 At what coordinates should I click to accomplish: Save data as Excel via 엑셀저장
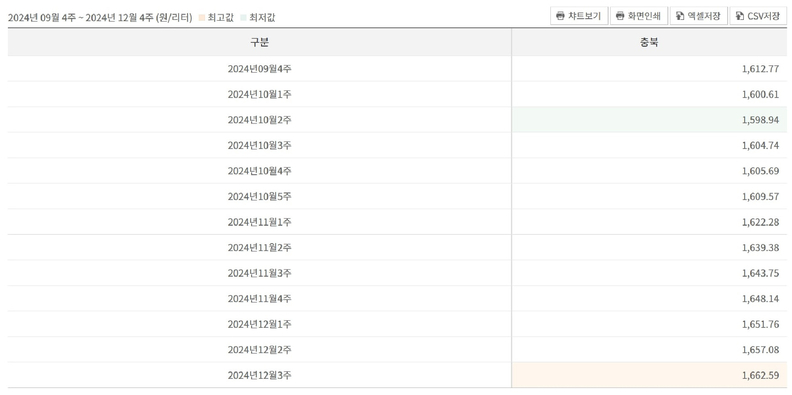[699, 16]
